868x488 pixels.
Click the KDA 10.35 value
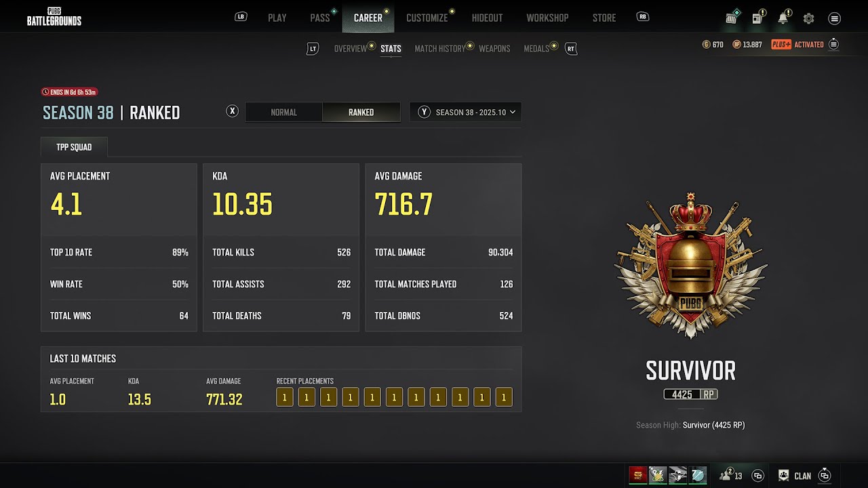click(242, 204)
